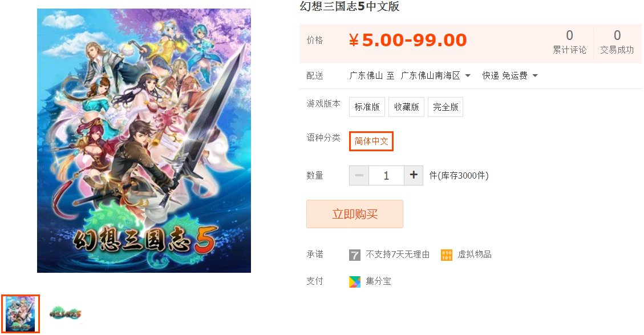644x335 pixels.
Task: Click the 立即购买 buy now button
Action: 354,214
